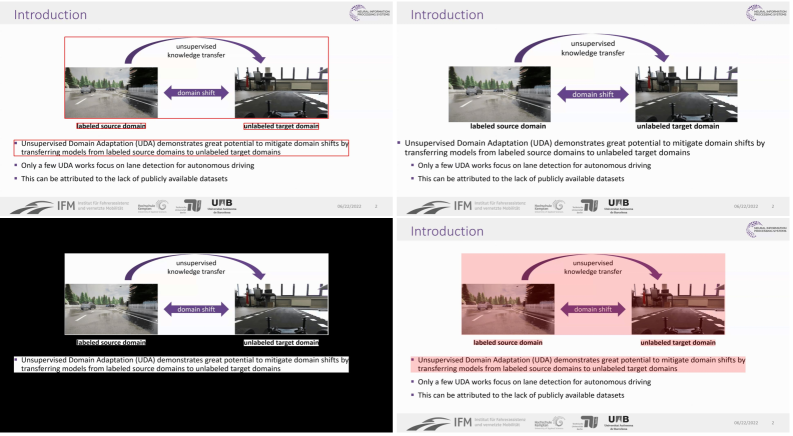Click 'unlabeled target domain' caption on the unannotated slide
The image size is (793, 436).
point(678,126)
